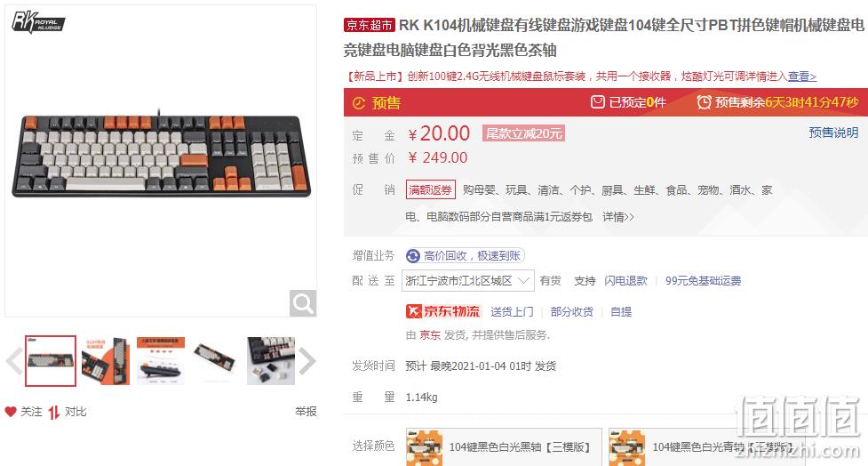Click the 京东超市 red badge
This screenshot has height=466, width=868.
369,25
